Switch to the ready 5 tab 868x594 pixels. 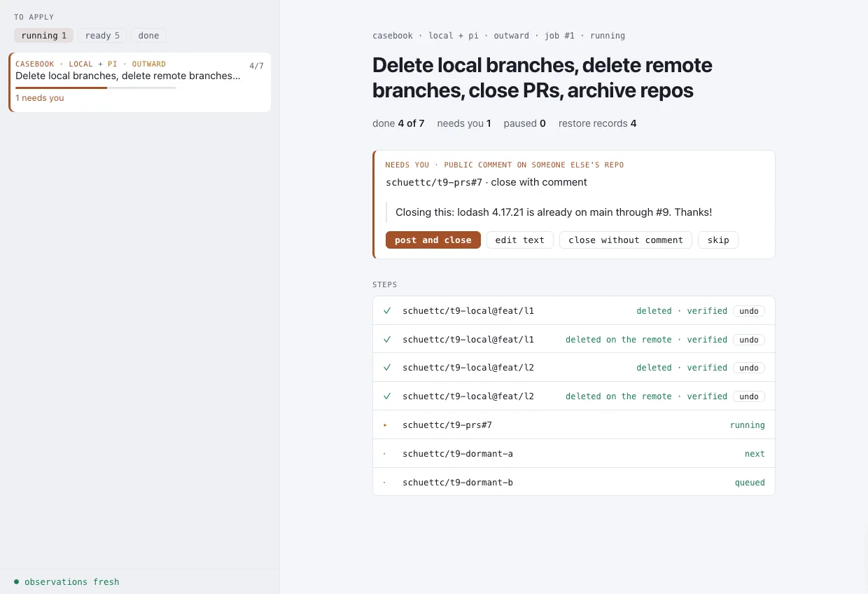pos(102,36)
